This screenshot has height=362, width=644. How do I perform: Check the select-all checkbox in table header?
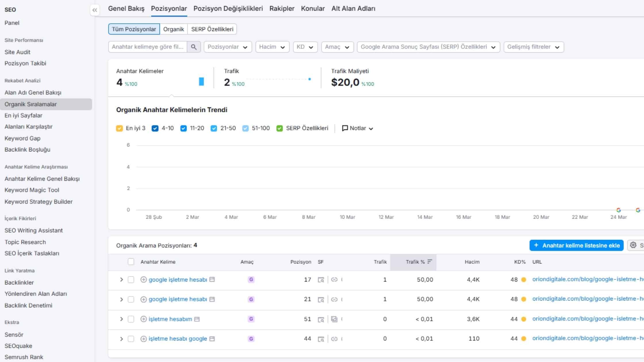[131, 262]
